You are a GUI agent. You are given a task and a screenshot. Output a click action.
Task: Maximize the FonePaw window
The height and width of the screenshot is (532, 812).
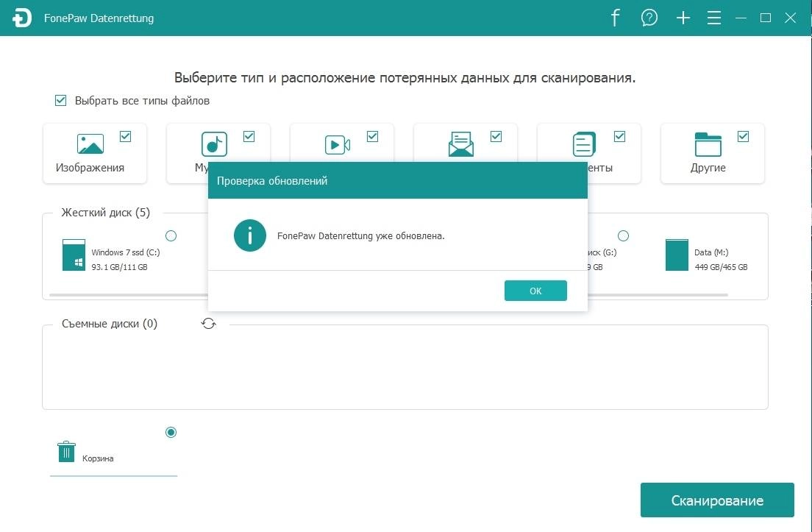pos(766,18)
